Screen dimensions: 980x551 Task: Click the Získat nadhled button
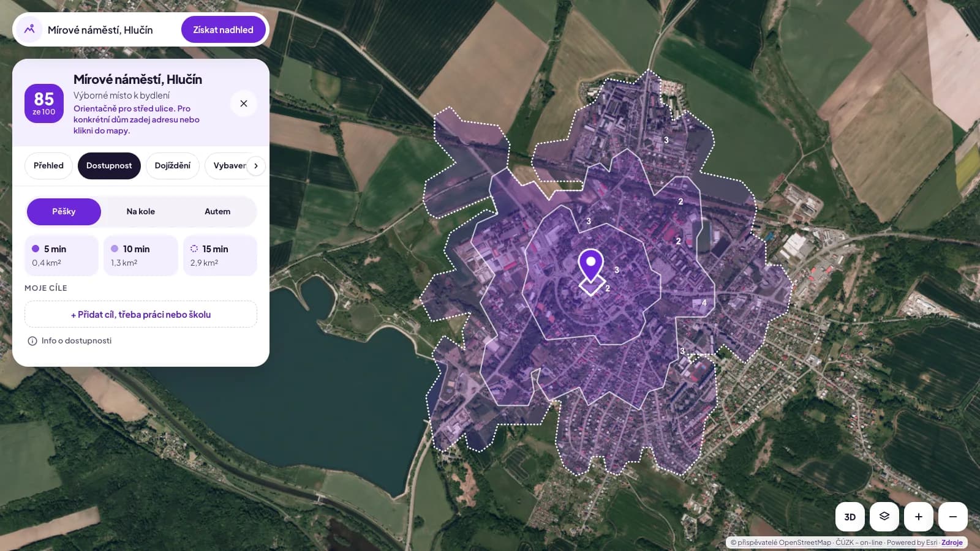[x=223, y=29]
